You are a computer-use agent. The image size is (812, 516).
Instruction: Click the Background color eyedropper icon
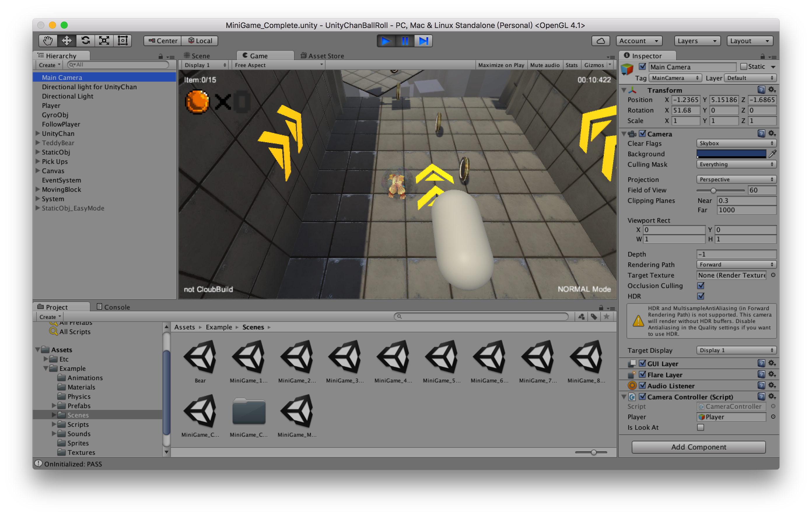click(772, 154)
